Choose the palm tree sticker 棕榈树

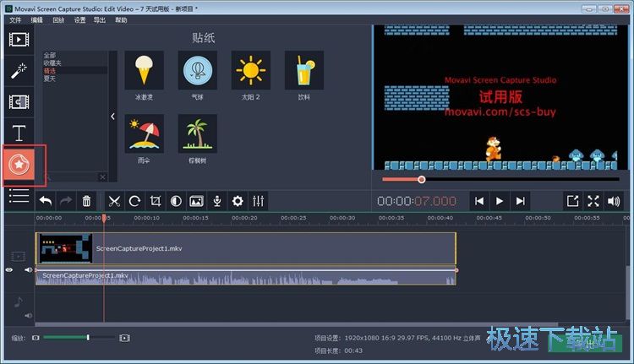pos(197,133)
